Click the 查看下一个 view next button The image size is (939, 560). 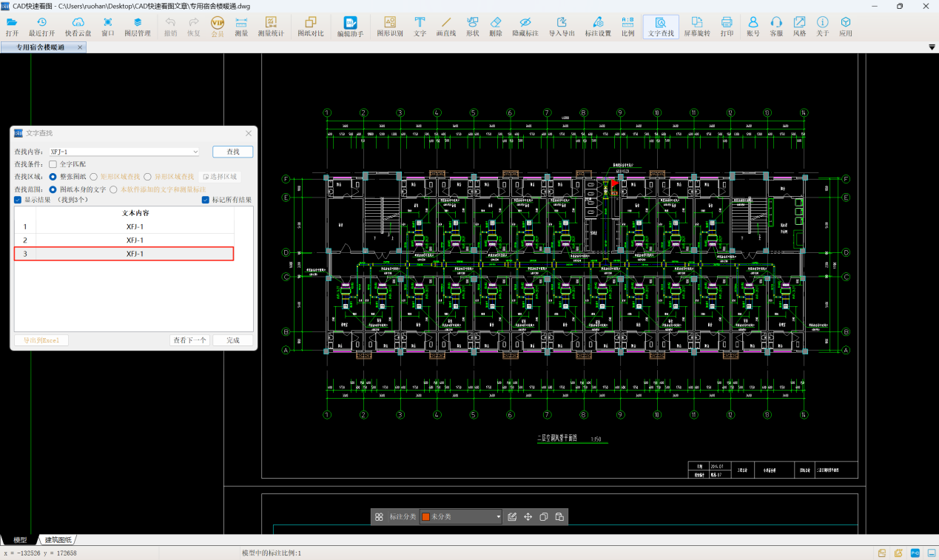[189, 340]
